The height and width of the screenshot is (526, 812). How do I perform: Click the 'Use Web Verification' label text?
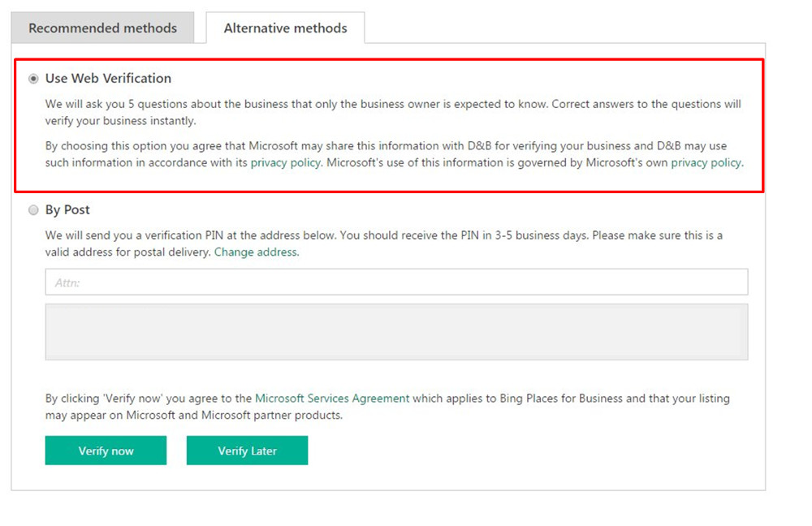108,79
